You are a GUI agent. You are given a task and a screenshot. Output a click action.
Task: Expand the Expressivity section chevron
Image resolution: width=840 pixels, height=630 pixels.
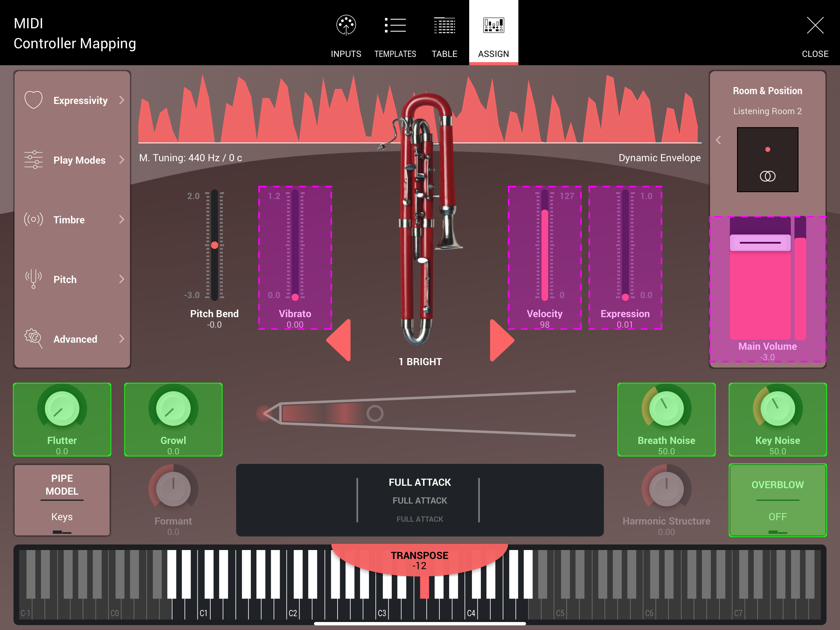[x=121, y=100]
